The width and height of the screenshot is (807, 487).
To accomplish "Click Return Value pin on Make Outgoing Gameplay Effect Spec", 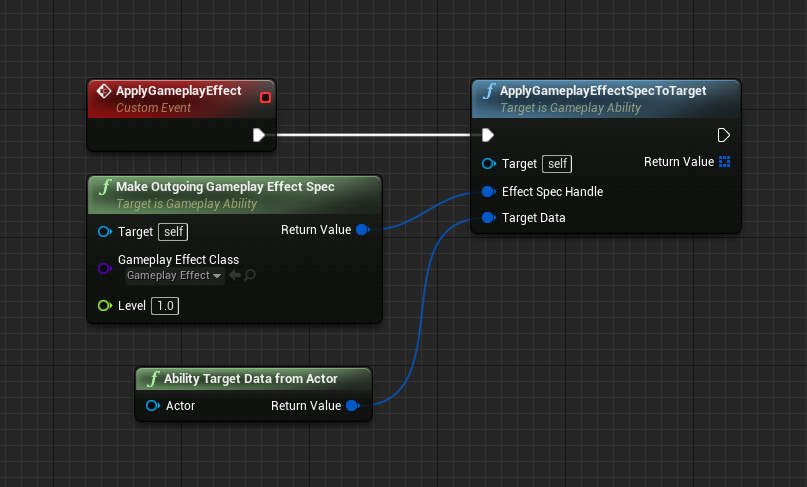I will click(x=363, y=230).
